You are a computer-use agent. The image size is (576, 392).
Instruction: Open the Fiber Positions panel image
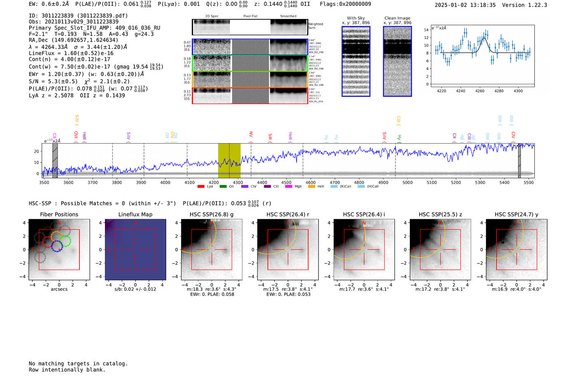(x=59, y=250)
